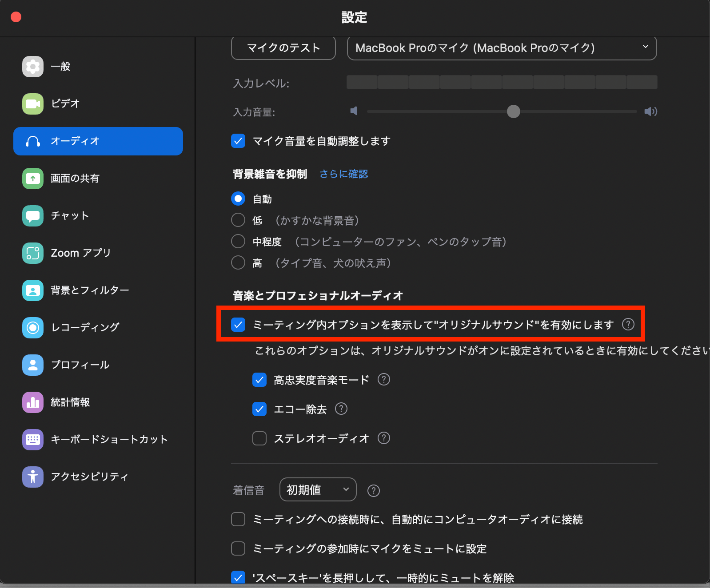Select the Recording (レコーディング) icon
The image size is (710, 588).
[33, 328]
